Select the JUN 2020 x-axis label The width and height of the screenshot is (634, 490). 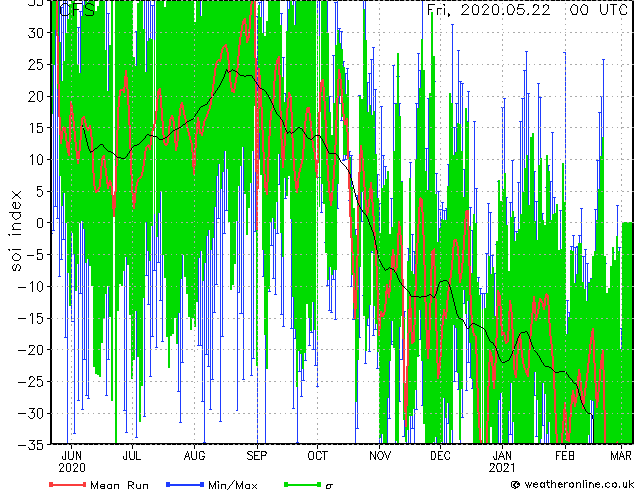(x=72, y=462)
